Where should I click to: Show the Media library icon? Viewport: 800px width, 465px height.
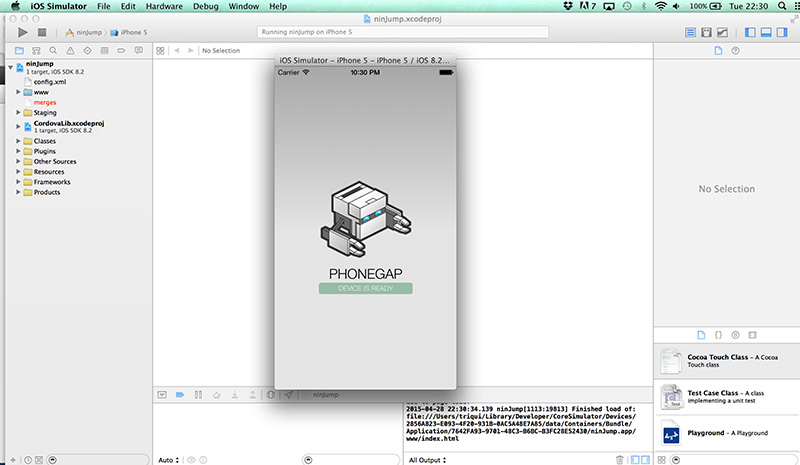(x=753, y=335)
